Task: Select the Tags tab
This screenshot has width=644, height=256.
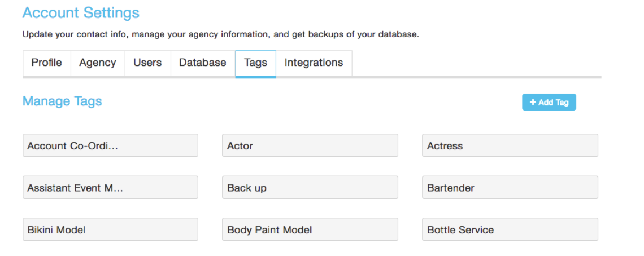Action: tap(255, 63)
